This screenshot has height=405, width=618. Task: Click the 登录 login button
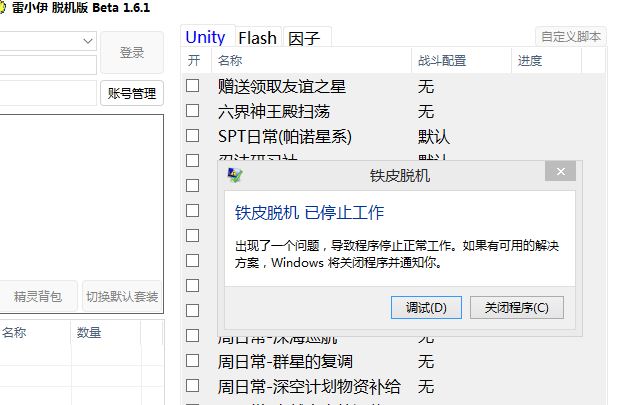(131, 52)
